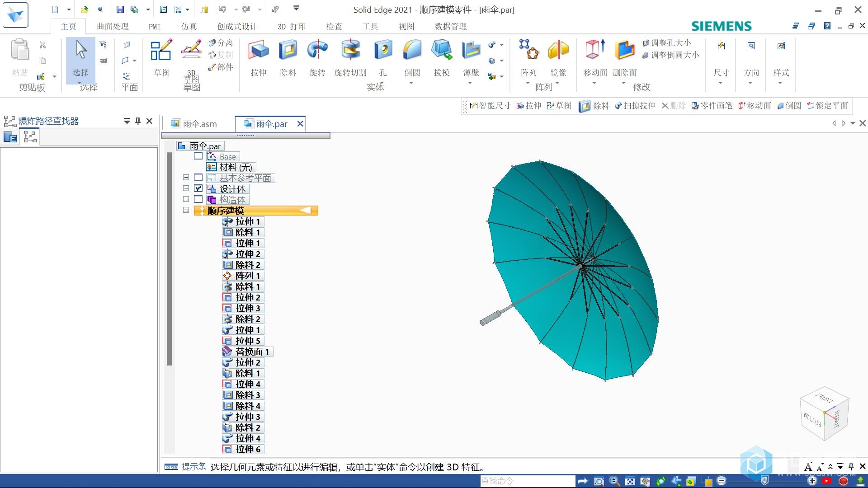Click the zoom area icon in status bar
The width and height of the screenshot is (868, 488).
pos(599,481)
